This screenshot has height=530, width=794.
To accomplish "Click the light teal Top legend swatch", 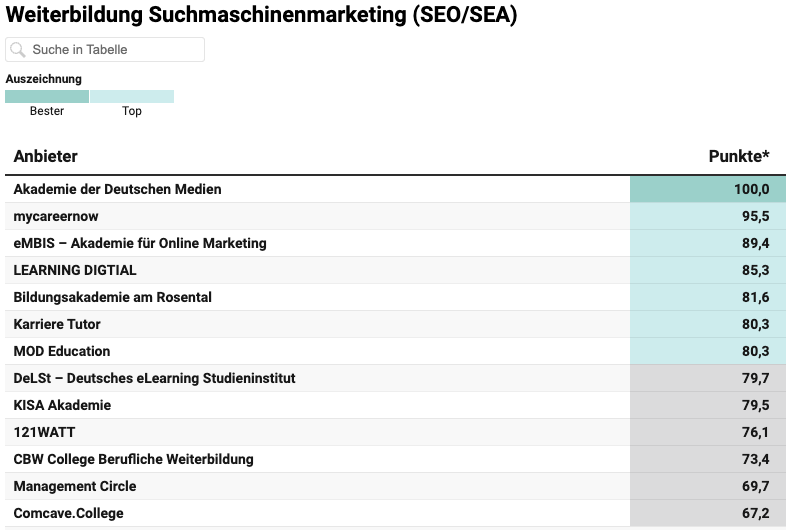I will (x=132, y=97).
